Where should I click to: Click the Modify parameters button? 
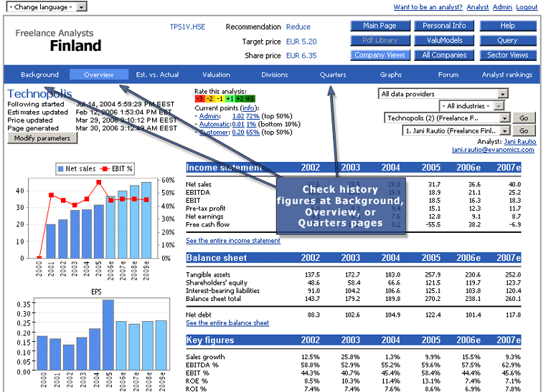42,138
